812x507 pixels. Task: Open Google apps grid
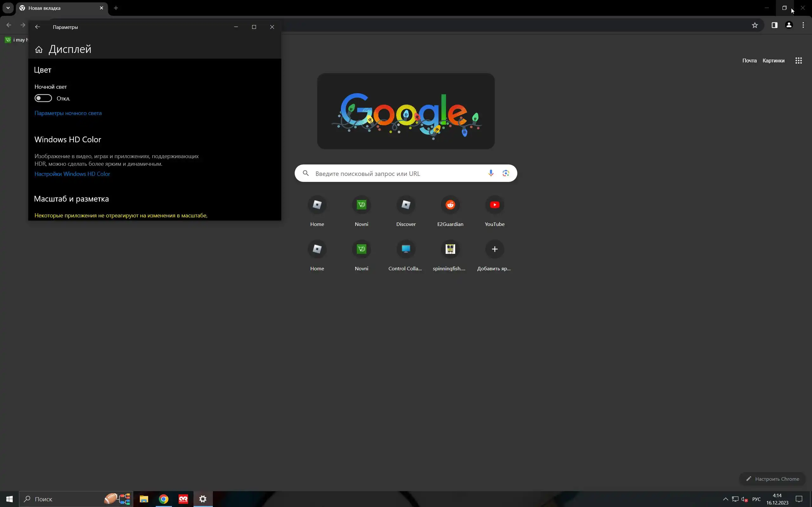[x=798, y=61]
